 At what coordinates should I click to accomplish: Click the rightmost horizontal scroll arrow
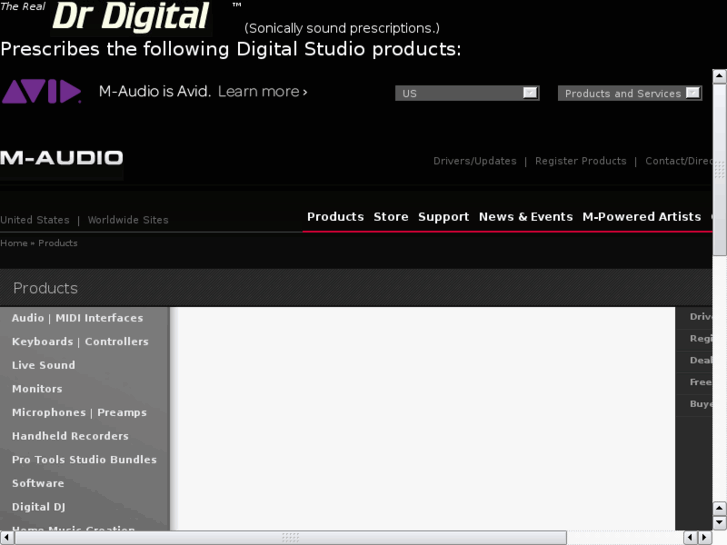click(x=705, y=538)
